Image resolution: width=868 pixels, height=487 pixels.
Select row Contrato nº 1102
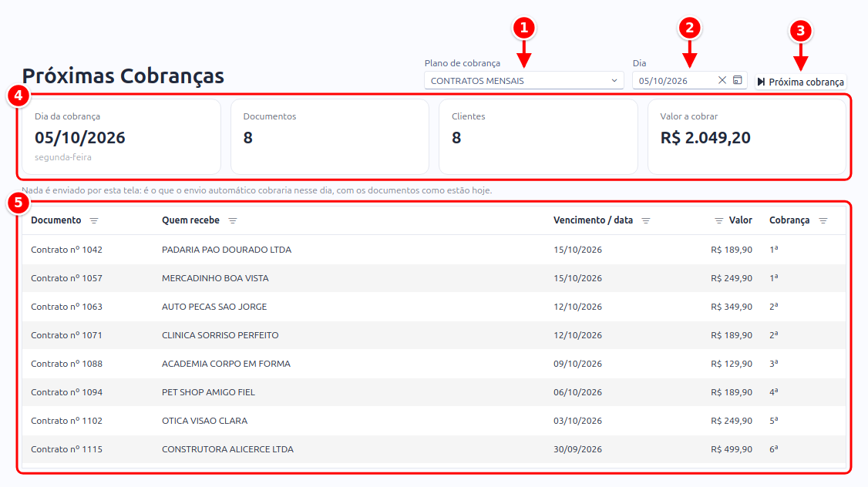pos(434,421)
